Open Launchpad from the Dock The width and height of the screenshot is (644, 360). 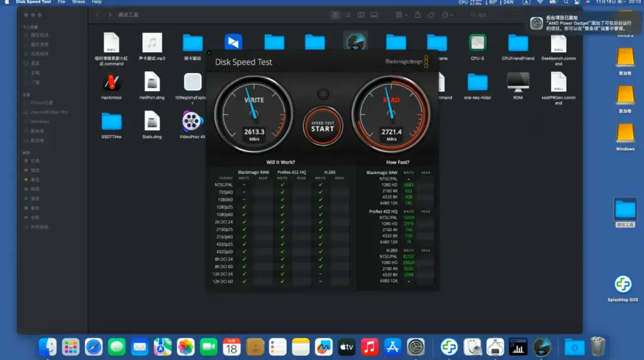point(70,347)
